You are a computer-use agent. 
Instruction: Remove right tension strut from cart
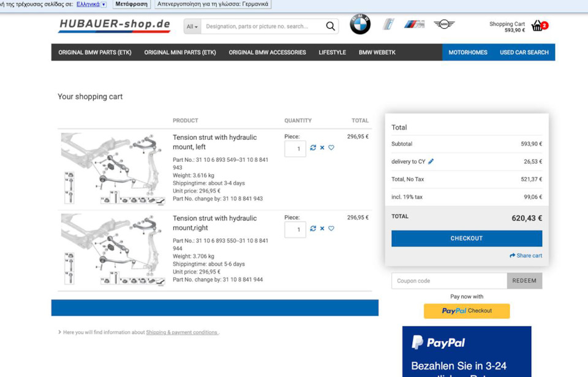click(322, 228)
